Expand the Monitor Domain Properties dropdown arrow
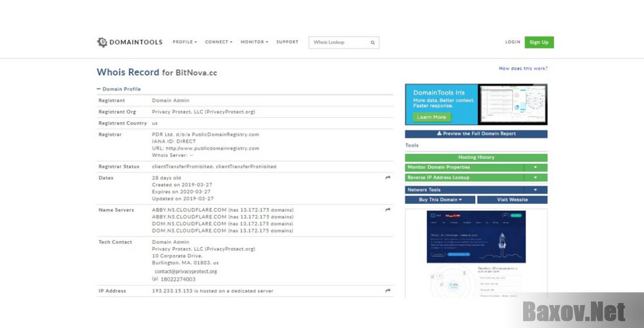 (536, 168)
